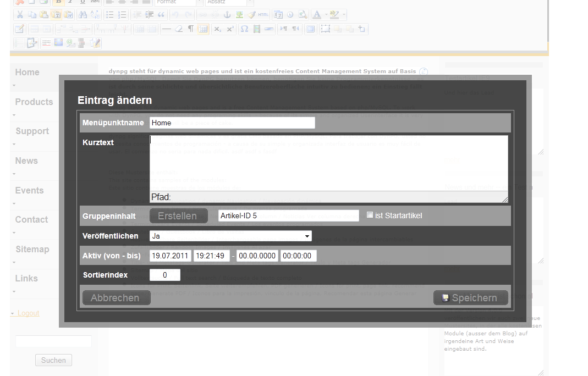Click the text color 'A' swatch icon
The width and height of the screenshot is (588, 376).
[317, 15]
